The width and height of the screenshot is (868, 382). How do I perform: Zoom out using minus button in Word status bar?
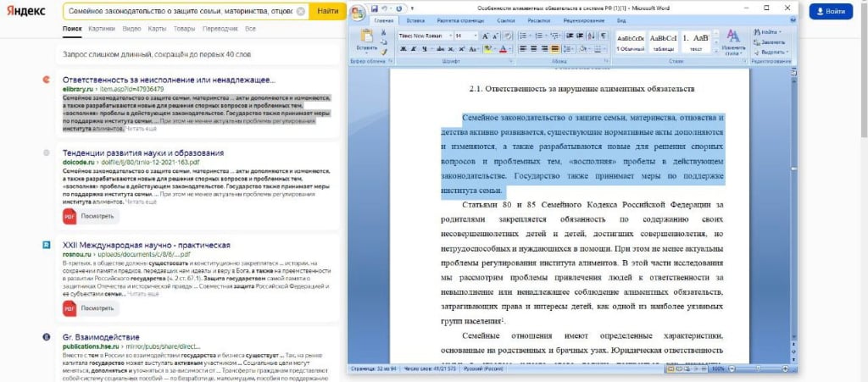[732, 368]
